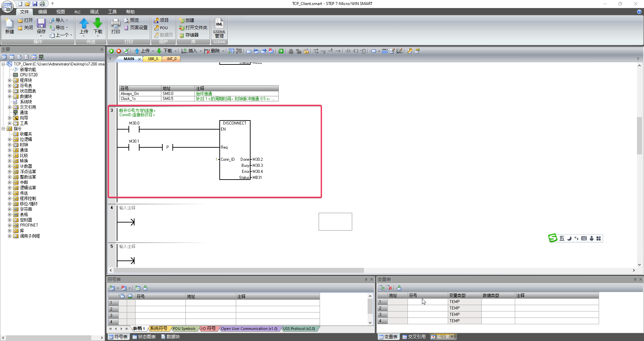Insert a box instruction icon

363,51
